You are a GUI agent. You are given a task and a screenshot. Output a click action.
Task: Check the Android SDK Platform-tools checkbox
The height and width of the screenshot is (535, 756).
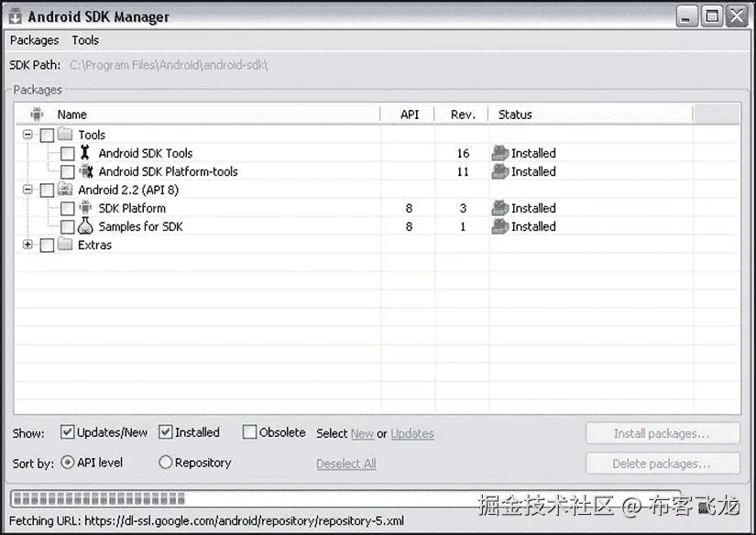(68, 171)
